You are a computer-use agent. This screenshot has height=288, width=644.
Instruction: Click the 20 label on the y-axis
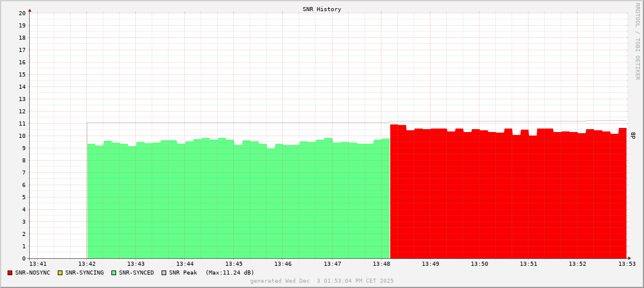pyautogui.click(x=22, y=13)
